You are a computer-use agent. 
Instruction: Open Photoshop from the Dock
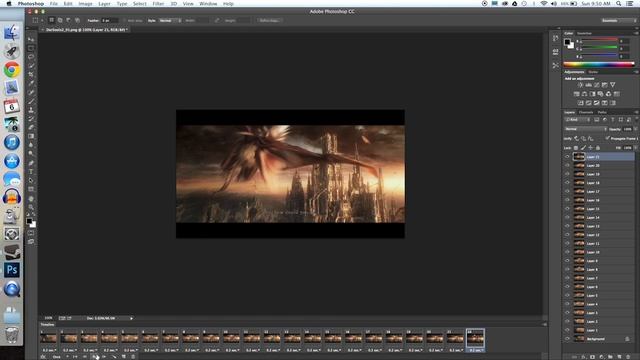(12, 270)
